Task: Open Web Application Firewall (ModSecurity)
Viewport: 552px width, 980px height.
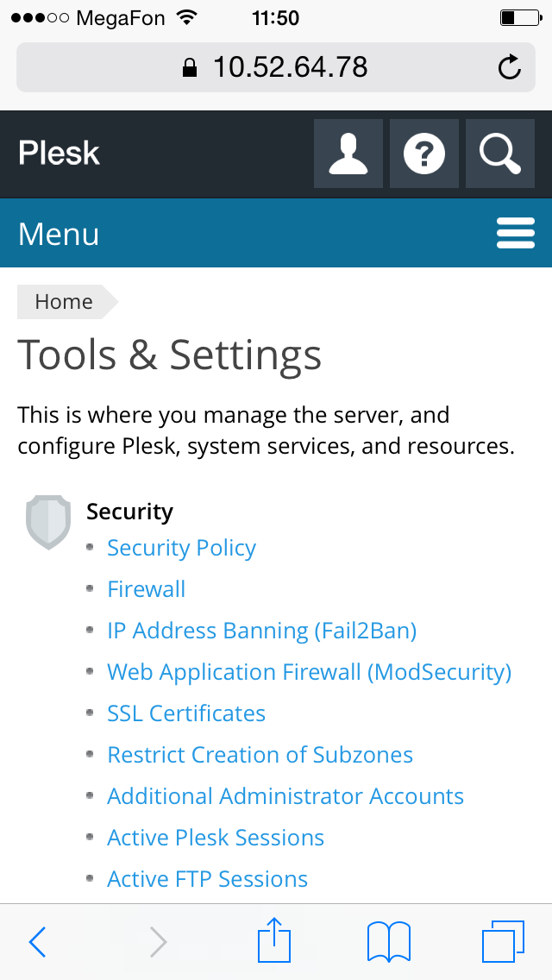Action: point(310,673)
